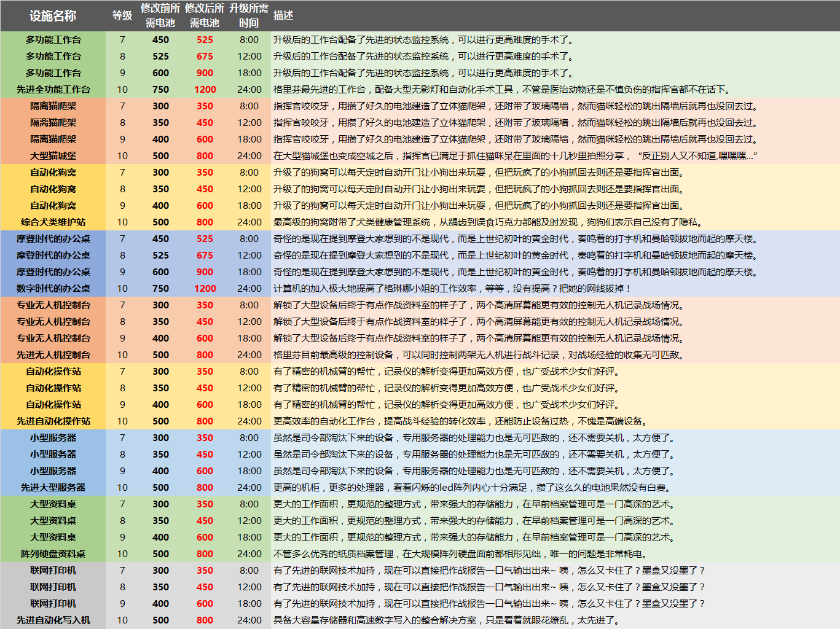Click the 阵列硬盘资料桌 name cell
840x629 pixels.
point(53,554)
